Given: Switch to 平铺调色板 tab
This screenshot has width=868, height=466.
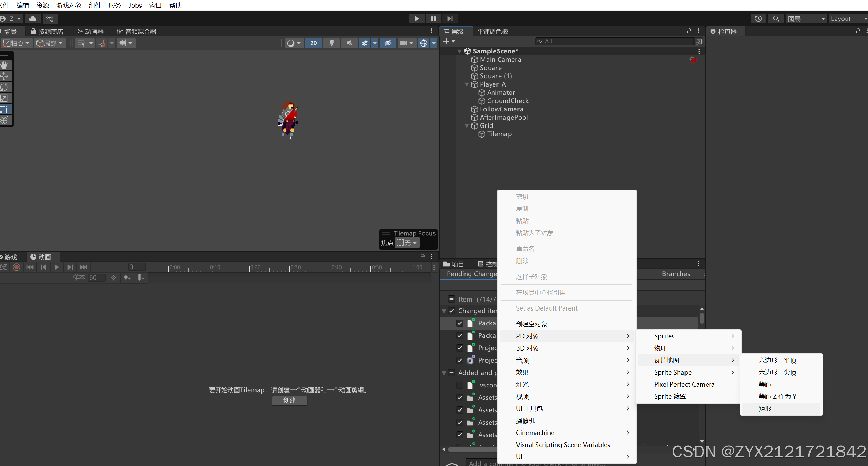Looking at the screenshot, I should (492, 32).
